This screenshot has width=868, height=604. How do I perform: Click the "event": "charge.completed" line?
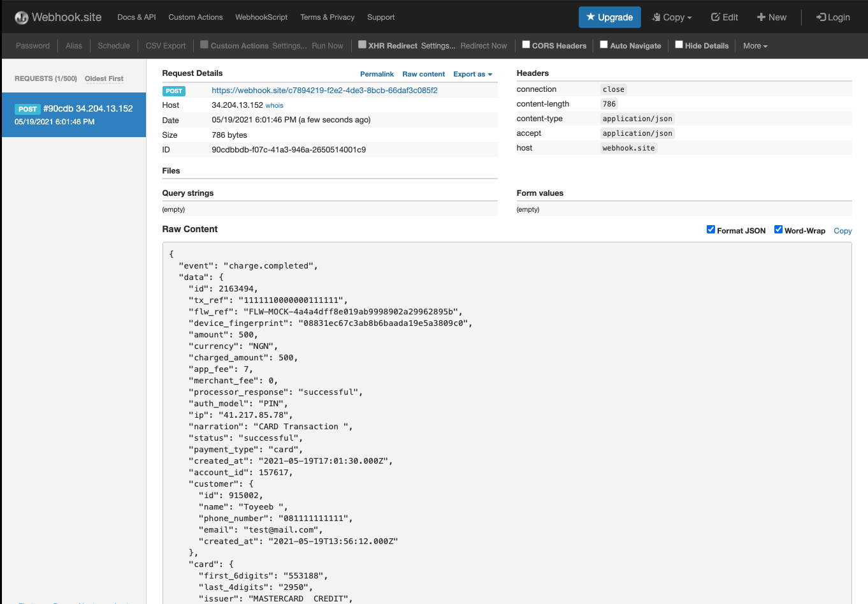(x=248, y=266)
